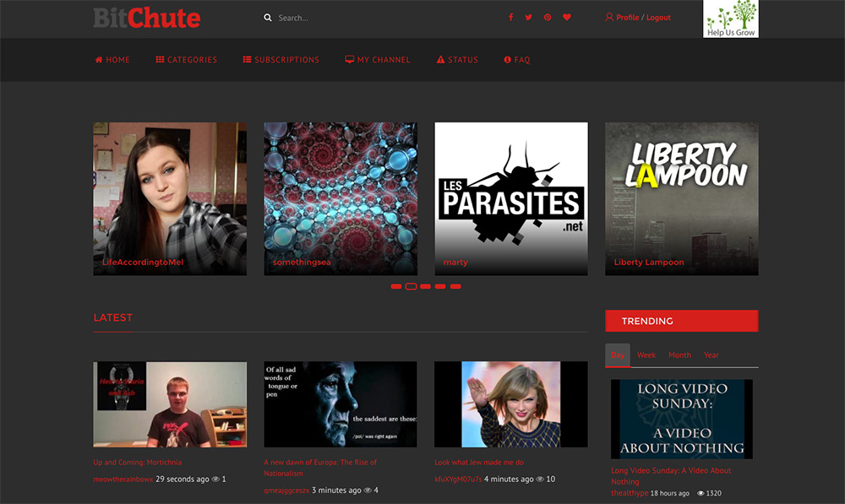This screenshot has height=504, width=845.
Task: Open the Liberty Lampoon channel card
Action: pos(682,198)
